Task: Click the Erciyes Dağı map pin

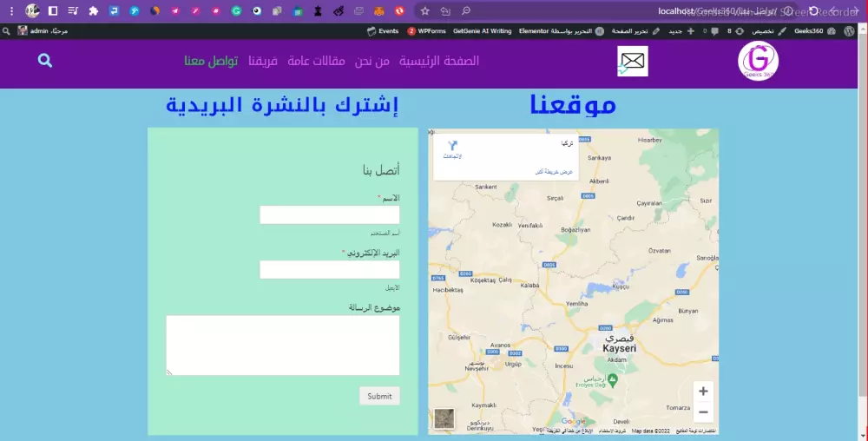Action: pos(612,379)
